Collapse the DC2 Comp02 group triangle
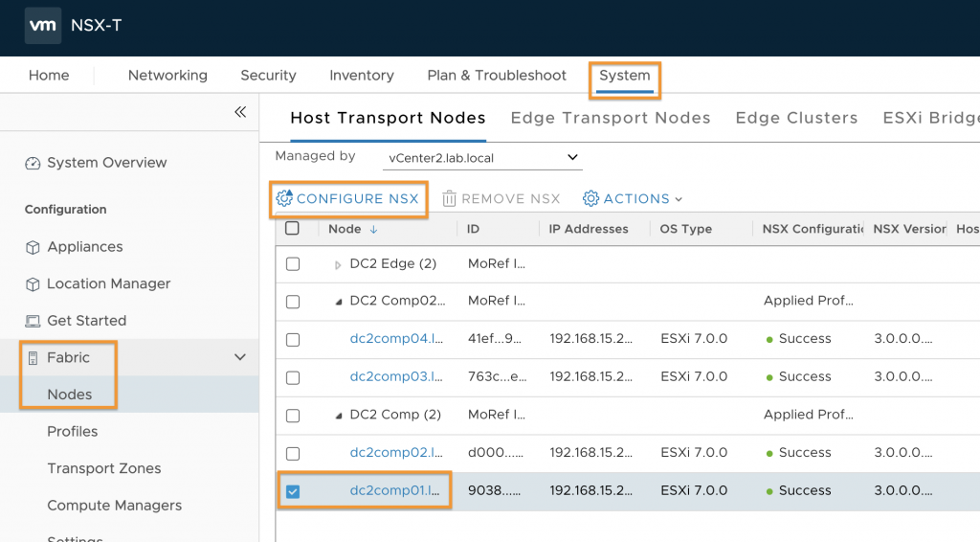The width and height of the screenshot is (980, 542). tap(338, 302)
